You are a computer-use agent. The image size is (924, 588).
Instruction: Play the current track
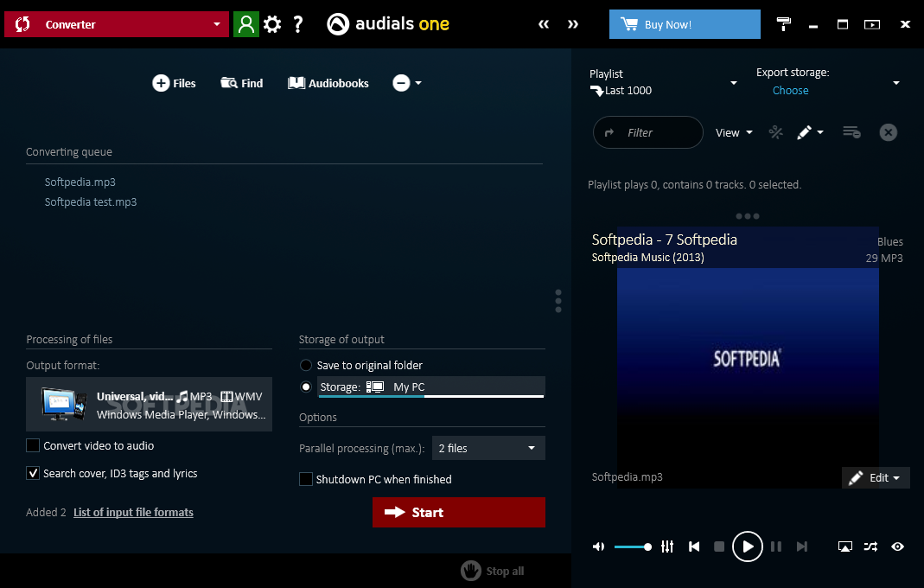[x=747, y=546]
